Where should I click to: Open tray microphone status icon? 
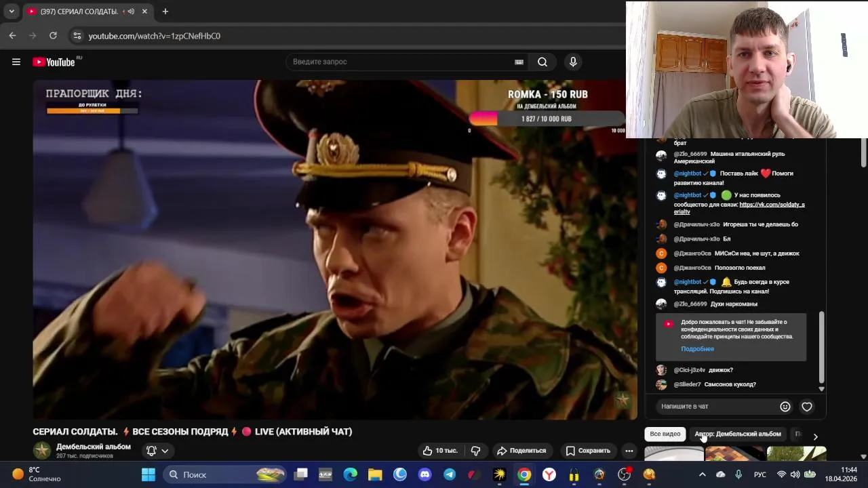click(x=738, y=474)
